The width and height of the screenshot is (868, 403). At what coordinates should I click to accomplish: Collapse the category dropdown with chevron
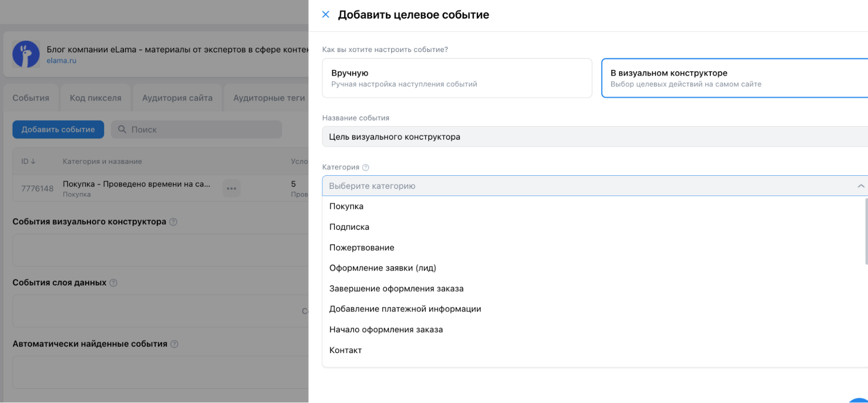[x=860, y=186]
